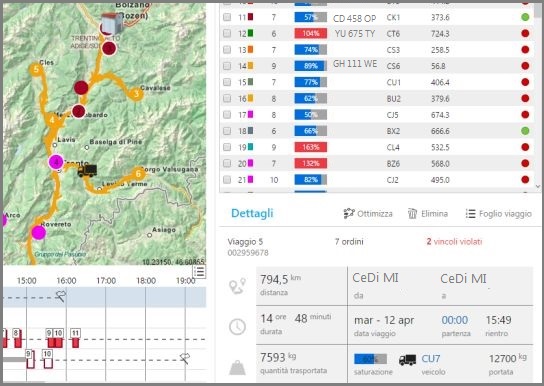Click orange stop marker 6 near Borgo Valsugana
Viewport: 544px width, 386px height.
pos(138,173)
